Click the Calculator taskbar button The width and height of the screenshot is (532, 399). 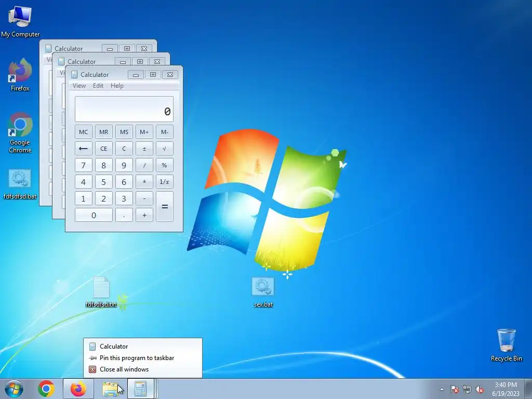coord(141,389)
